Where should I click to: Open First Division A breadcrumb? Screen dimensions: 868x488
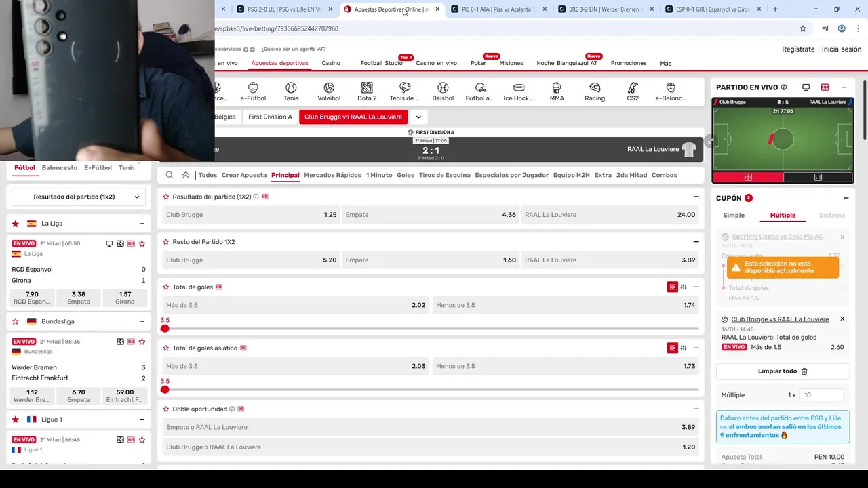tap(270, 117)
